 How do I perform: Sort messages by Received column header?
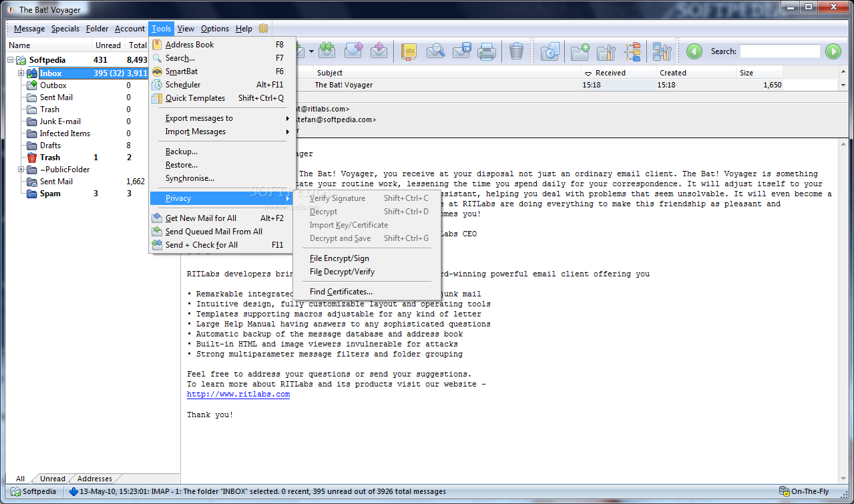tap(617, 73)
